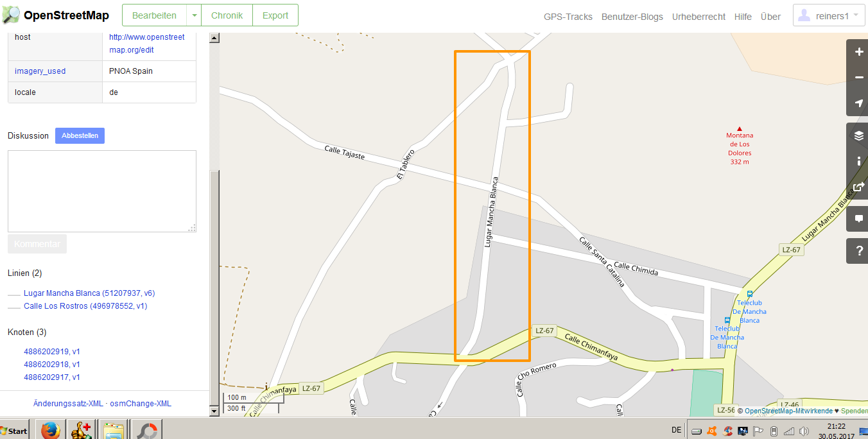Screen dimensions: 868x439
Task: Click the Abbestellen button
Action: pos(80,135)
